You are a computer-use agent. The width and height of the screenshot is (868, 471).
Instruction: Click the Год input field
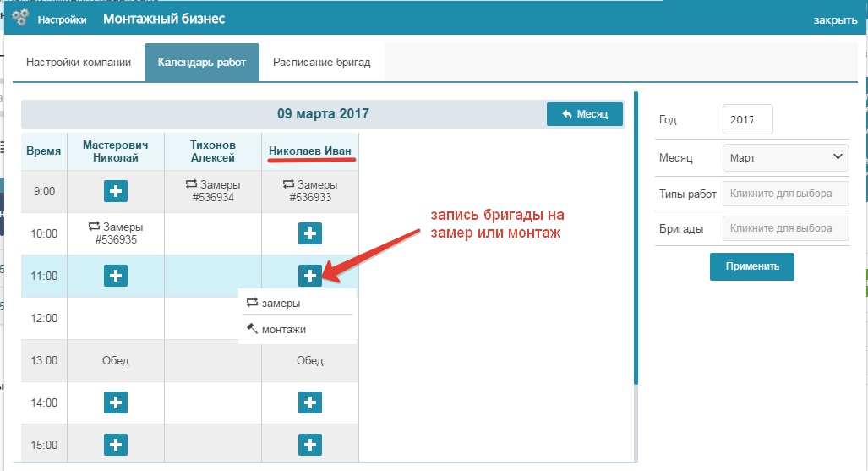tap(748, 120)
